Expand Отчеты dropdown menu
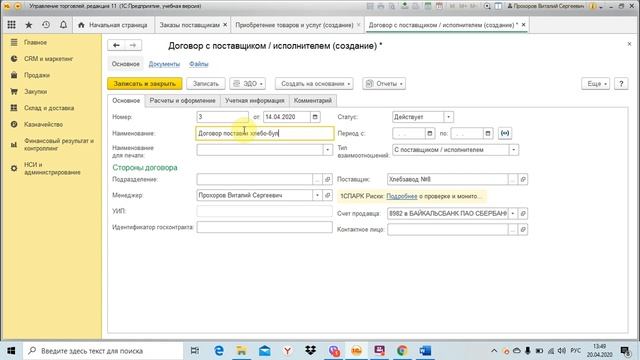 tap(384, 84)
